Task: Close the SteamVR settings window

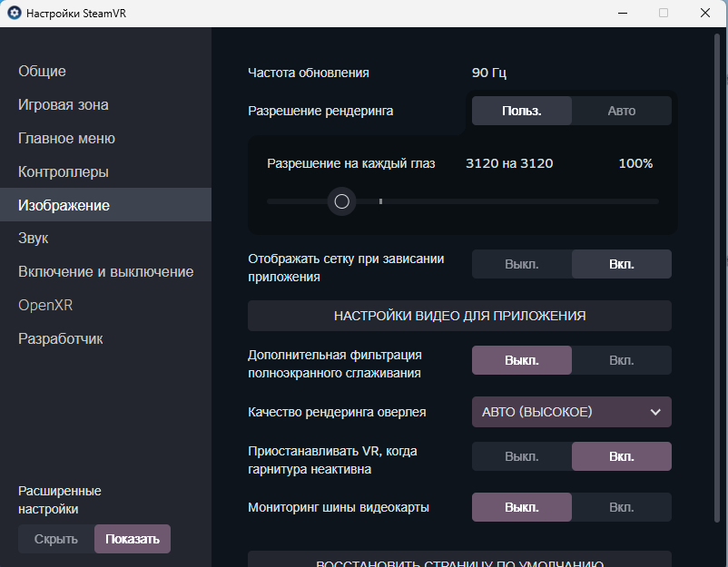Action: click(x=705, y=13)
